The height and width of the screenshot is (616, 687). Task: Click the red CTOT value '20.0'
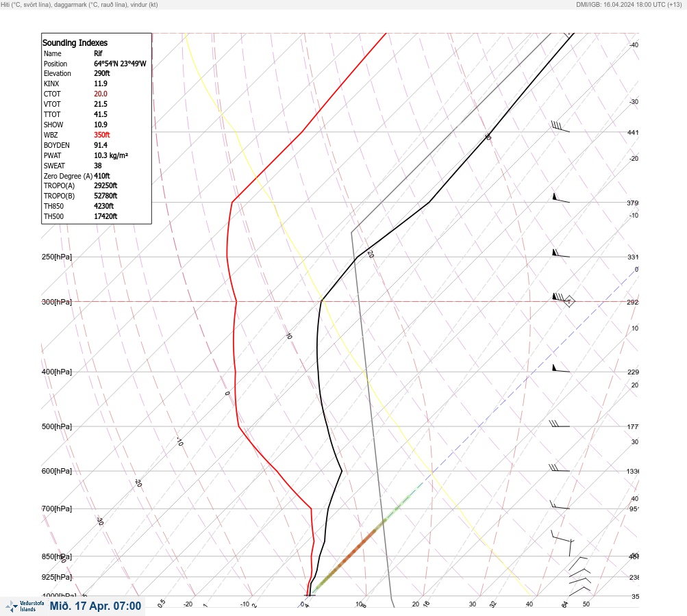click(x=100, y=94)
